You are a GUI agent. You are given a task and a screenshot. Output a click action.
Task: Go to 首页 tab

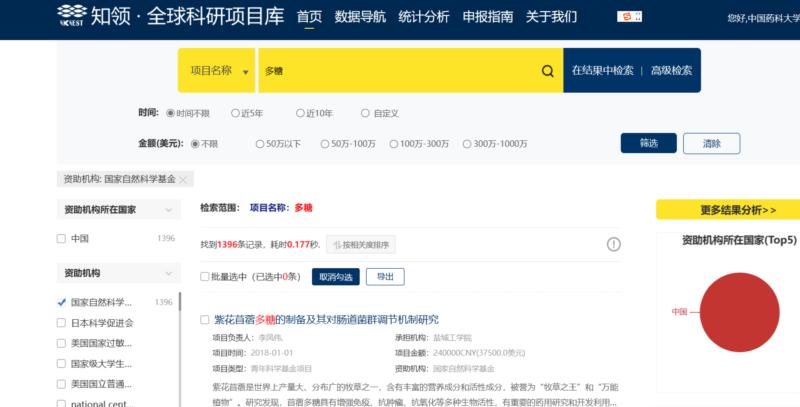(309, 17)
